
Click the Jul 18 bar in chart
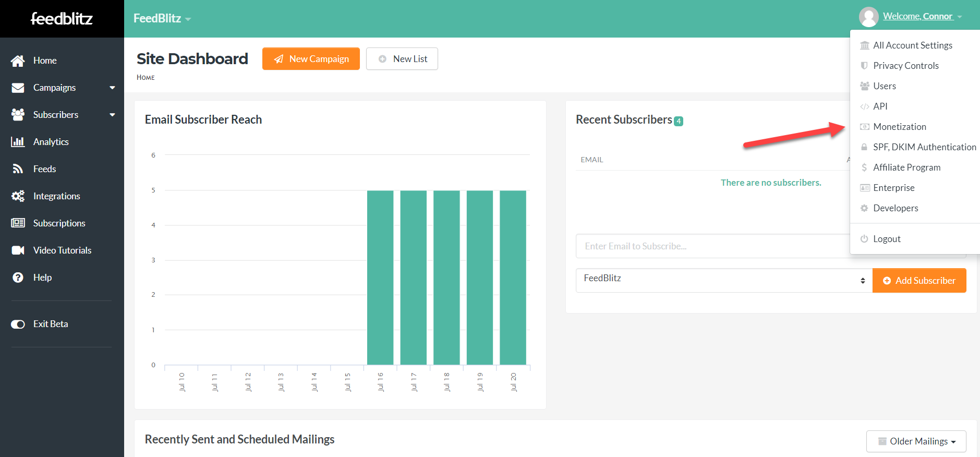pos(446,278)
